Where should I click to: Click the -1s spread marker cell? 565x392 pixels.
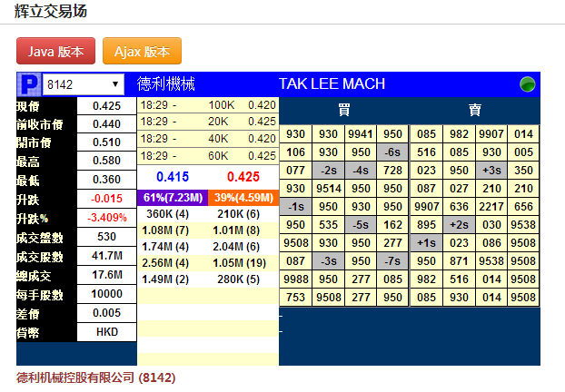[296, 207]
